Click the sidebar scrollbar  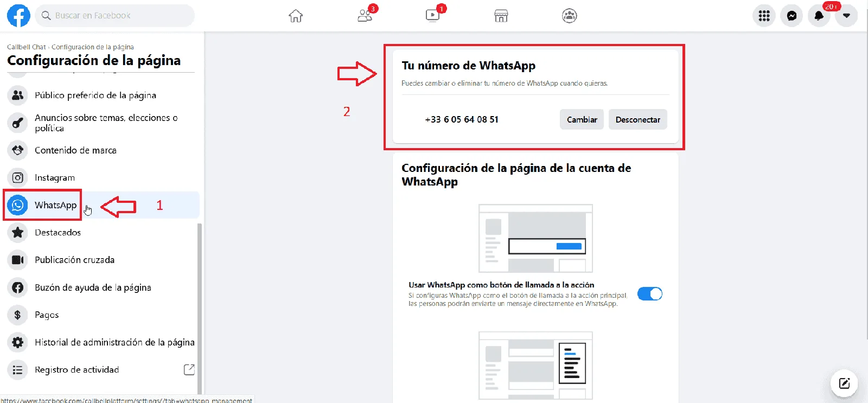pyautogui.click(x=200, y=308)
